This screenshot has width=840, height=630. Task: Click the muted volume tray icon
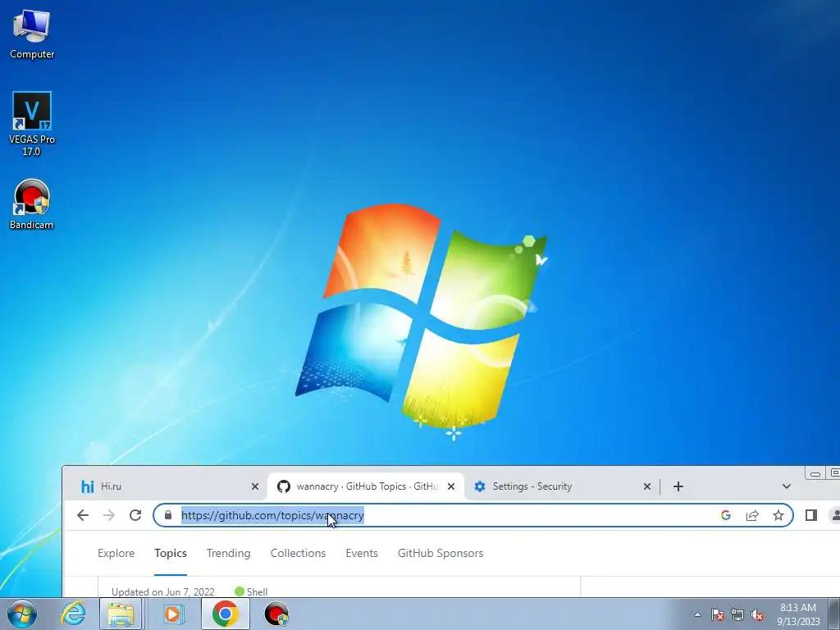(x=757, y=614)
